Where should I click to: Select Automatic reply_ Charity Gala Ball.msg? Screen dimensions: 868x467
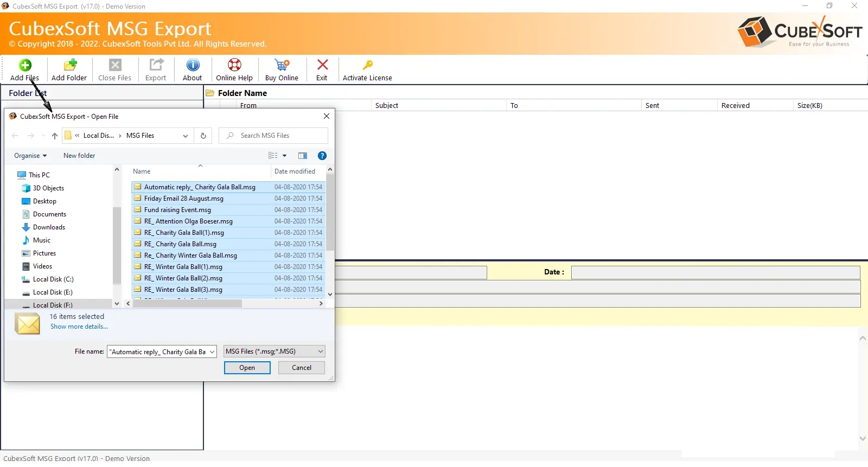tap(228, 187)
